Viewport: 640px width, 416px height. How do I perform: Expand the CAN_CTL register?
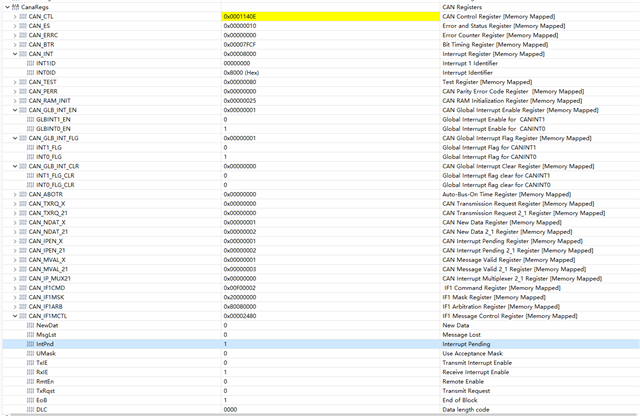[15, 16]
